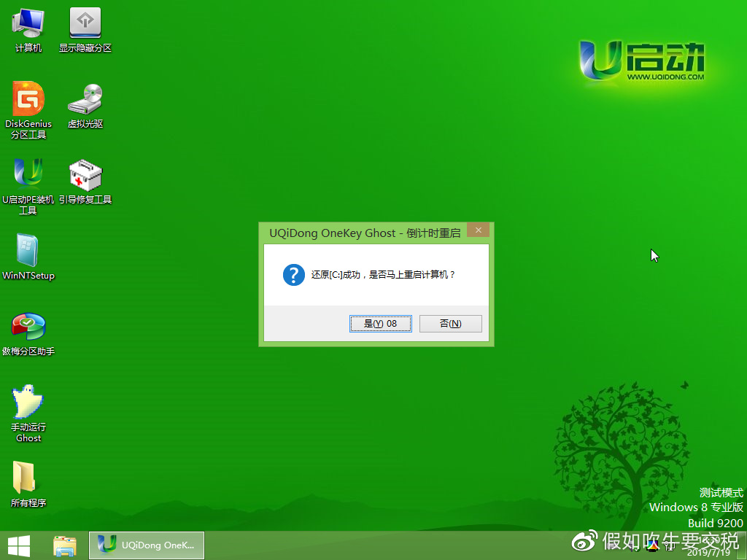Open the 显示隐藏分区 desktop icon
Image resolution: width=747 pixels, height=560 pixels.
(x=85, y=29)
